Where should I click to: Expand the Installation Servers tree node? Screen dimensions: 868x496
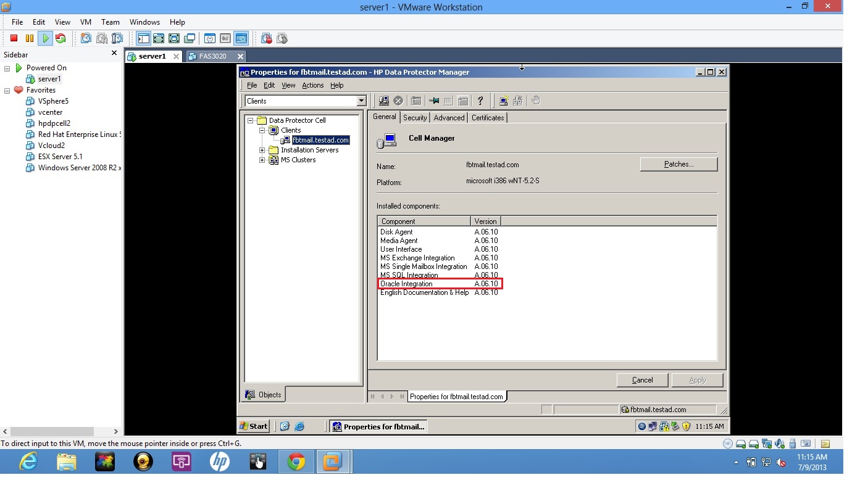(262, 150)
